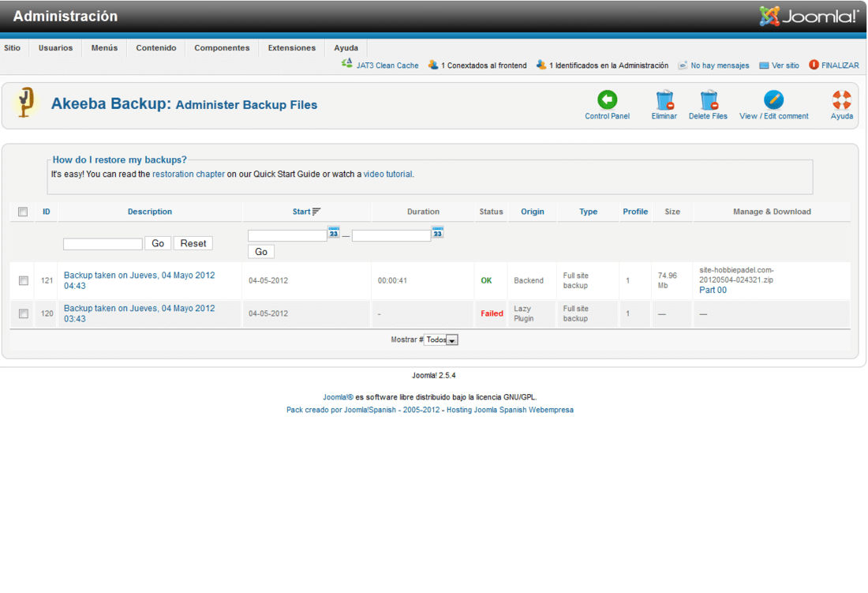Sort by the Type column header

[x=589, y=212]
